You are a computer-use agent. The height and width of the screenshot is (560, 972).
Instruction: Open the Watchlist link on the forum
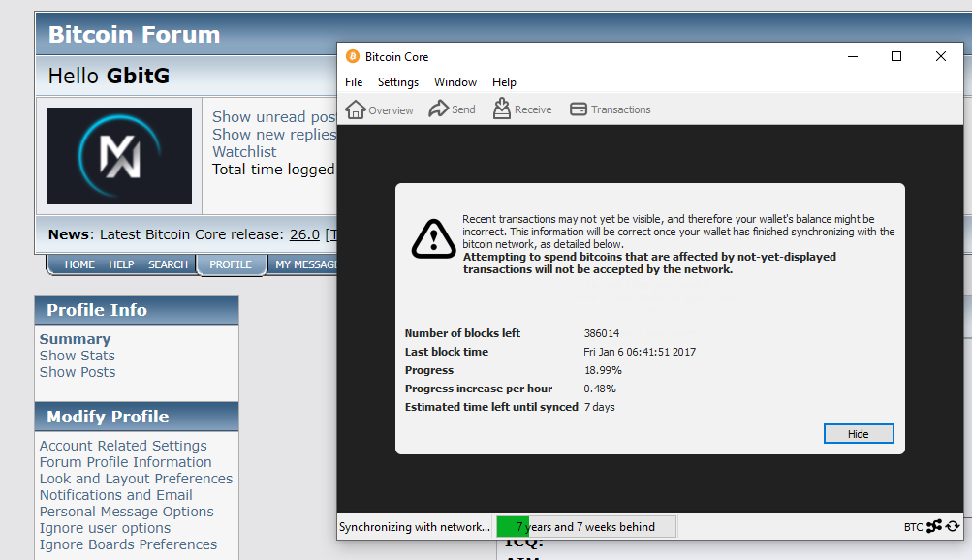point(244,152)
